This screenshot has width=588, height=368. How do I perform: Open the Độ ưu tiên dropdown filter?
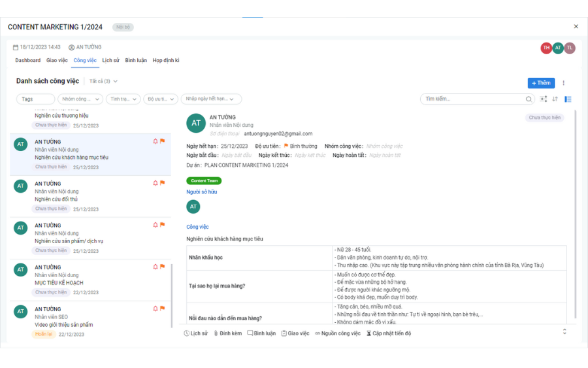[x=161, y=99]
